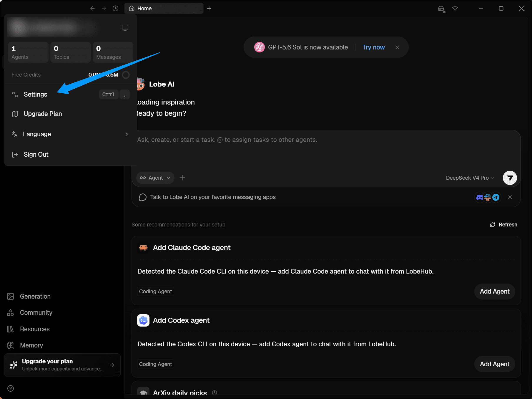The width and height of the screenshot is (532, 399).
Task: Open the Agent mode dropdown
Action: pyautogui.click(x=155, y=178)
